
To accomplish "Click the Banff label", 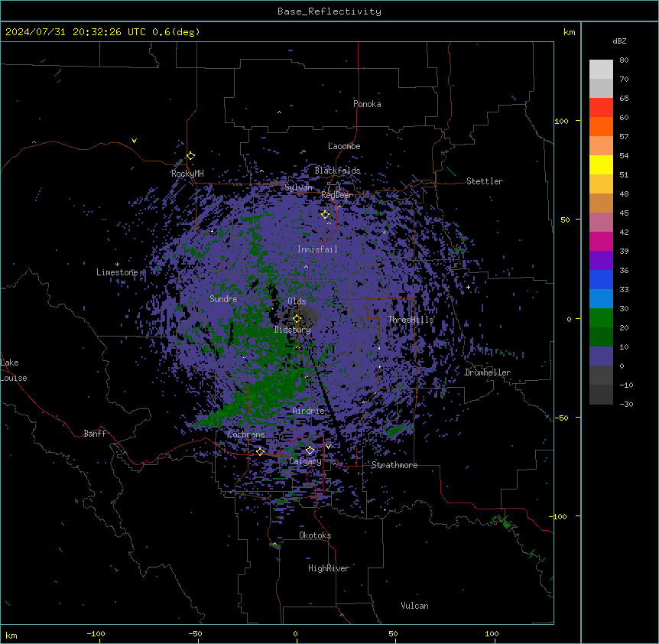I will pyautogui.click(x=95, y=434).
